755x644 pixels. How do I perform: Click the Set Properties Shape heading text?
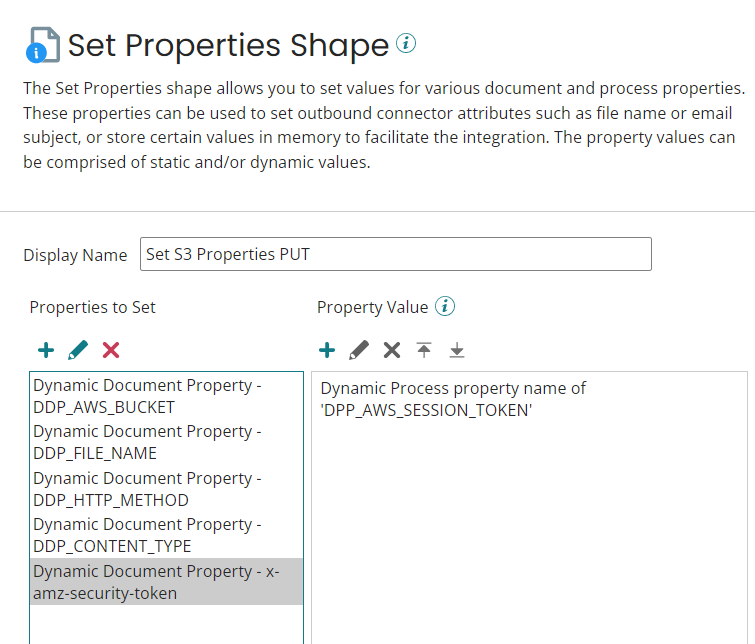point(228,45)
